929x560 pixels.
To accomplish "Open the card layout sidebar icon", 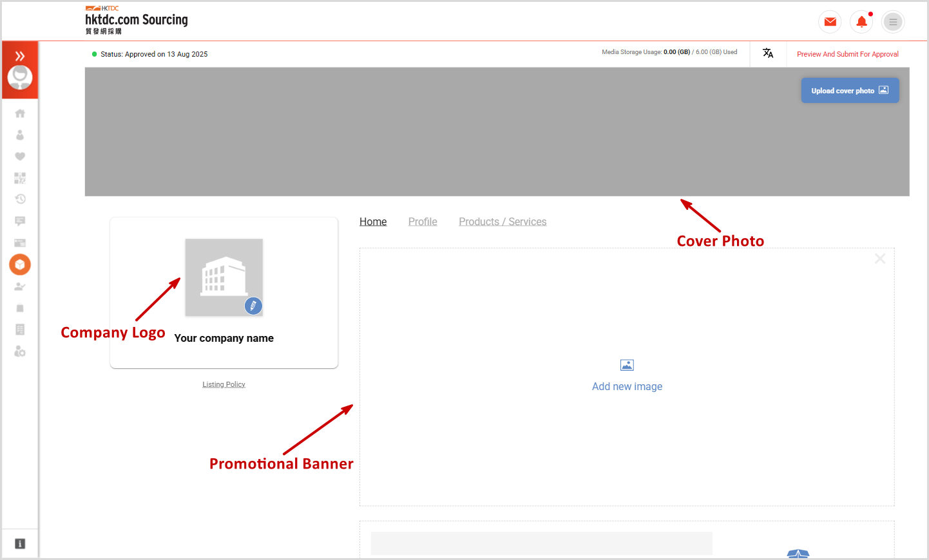I will point(20,243).
